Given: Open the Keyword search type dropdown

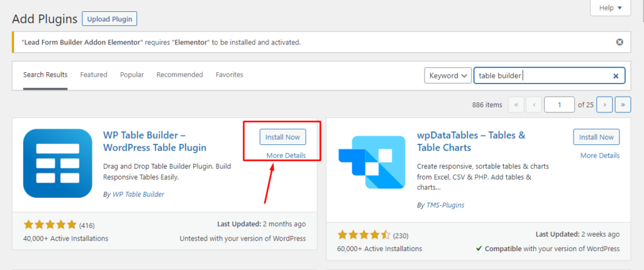Looking at the screenshot, I should point(448,75).
